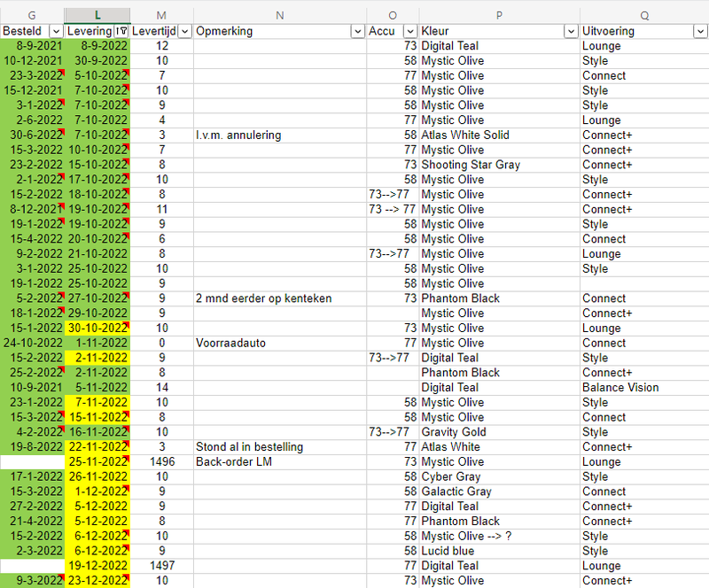Select Levering date 1-11-2022
The image size is (709, 588).
[x=97, y=343]
